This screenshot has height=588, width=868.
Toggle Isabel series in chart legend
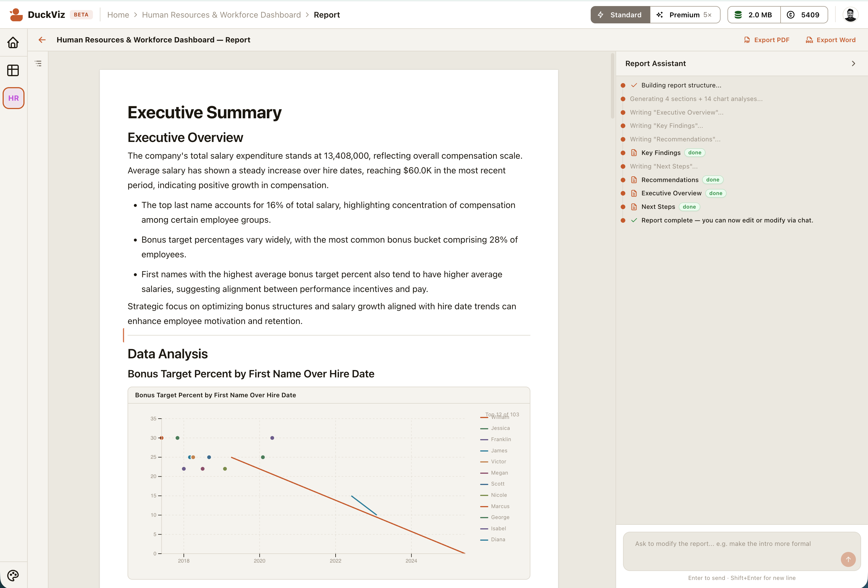(493, 529)
